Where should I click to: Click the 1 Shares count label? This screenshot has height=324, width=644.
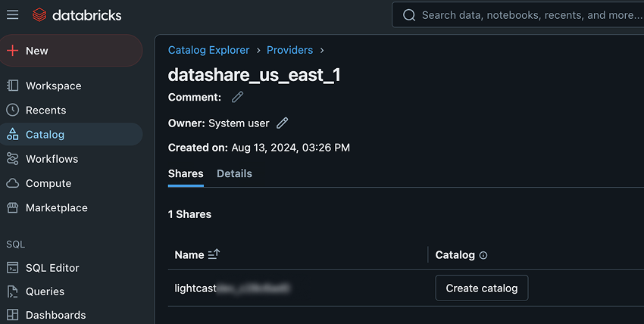pyautogui.click(x=189, y=214)
